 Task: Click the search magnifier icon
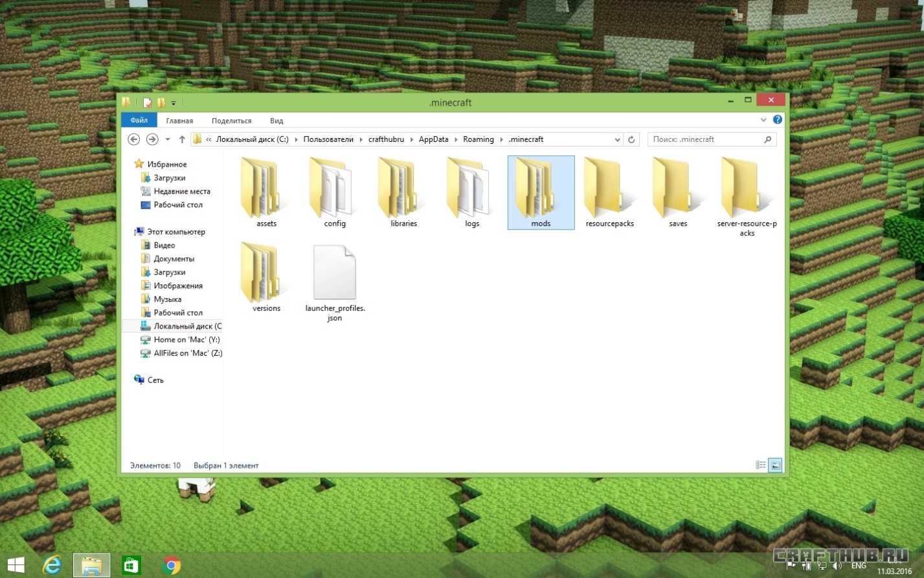[768, 139]
